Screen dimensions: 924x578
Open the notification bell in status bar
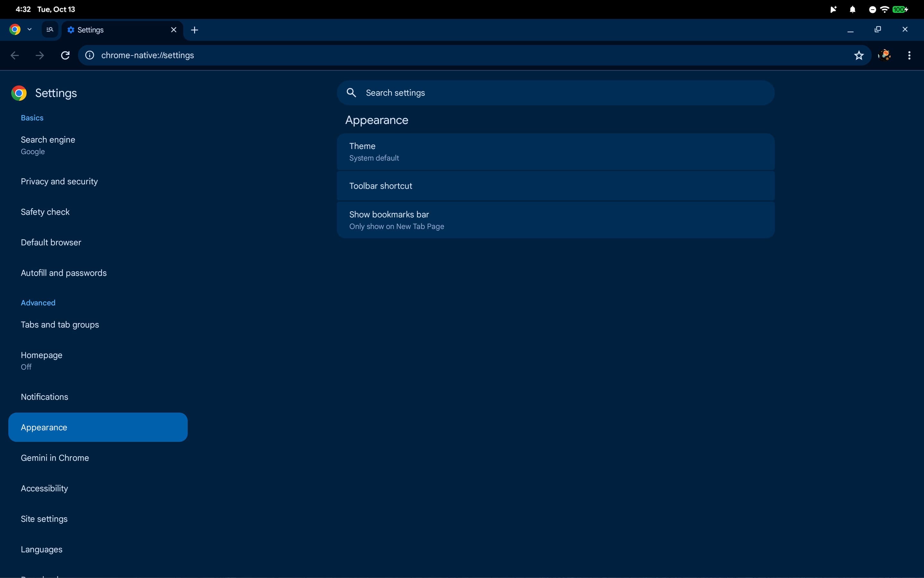(852, 10)
